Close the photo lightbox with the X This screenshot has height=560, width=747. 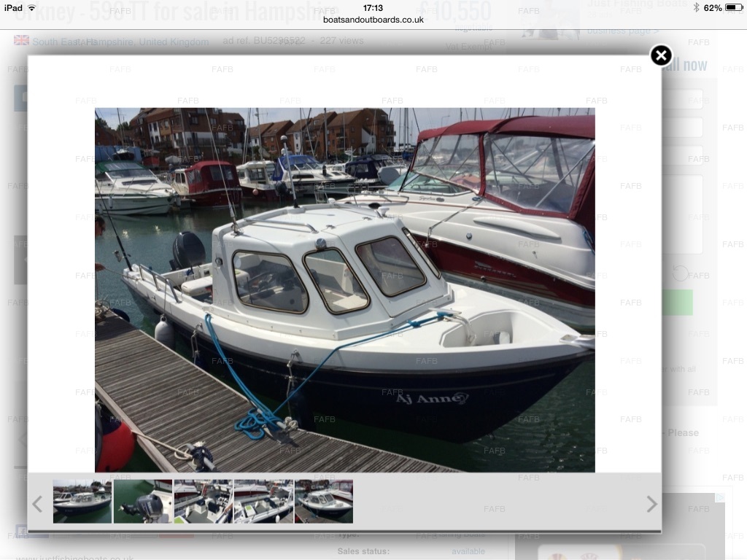660,55
